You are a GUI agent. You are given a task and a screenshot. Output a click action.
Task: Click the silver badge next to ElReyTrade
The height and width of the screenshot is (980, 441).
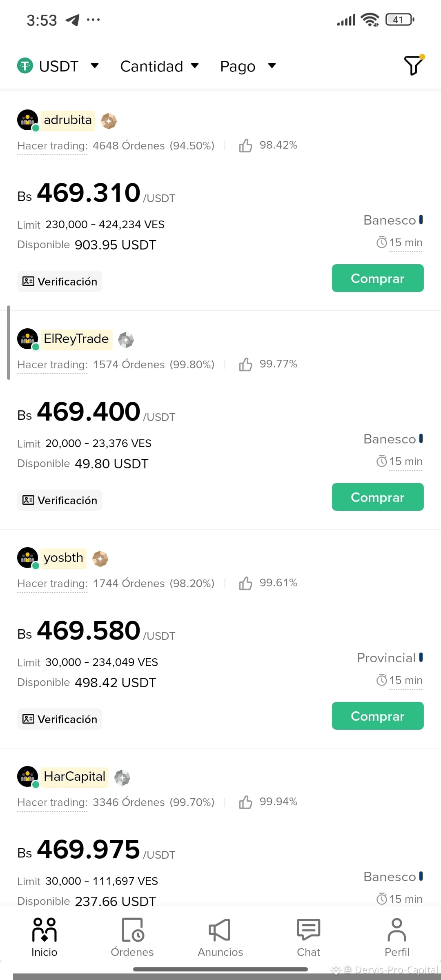(x=126, y=339)
